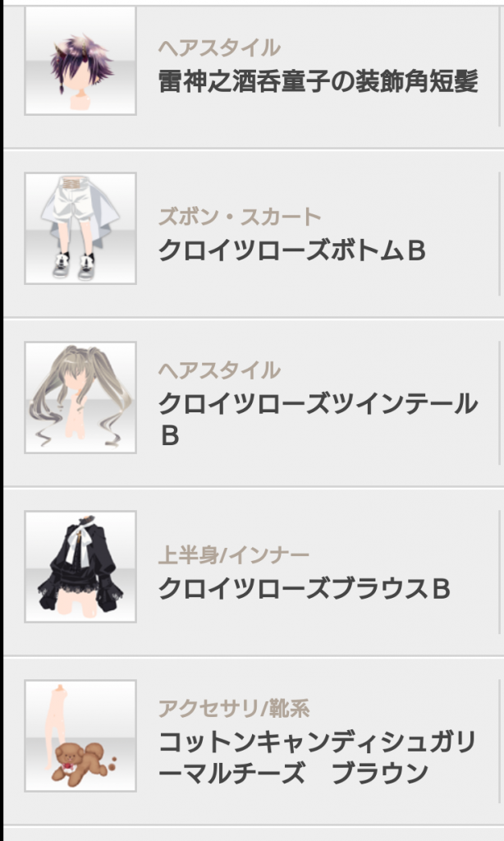Tap the purple horned short hair thumbnail
This screenshot has width=504, height=841.
click(80, 60)
